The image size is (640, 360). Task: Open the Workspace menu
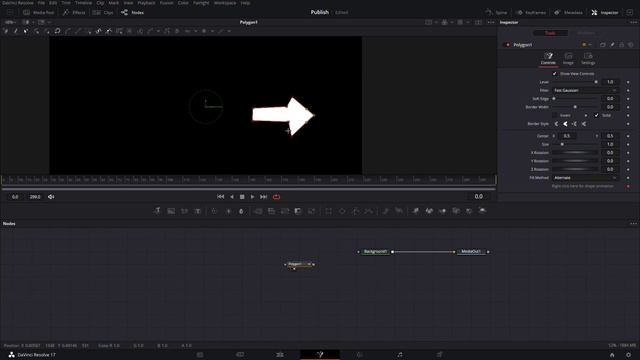pyautogui.click(x=225, y=3)
